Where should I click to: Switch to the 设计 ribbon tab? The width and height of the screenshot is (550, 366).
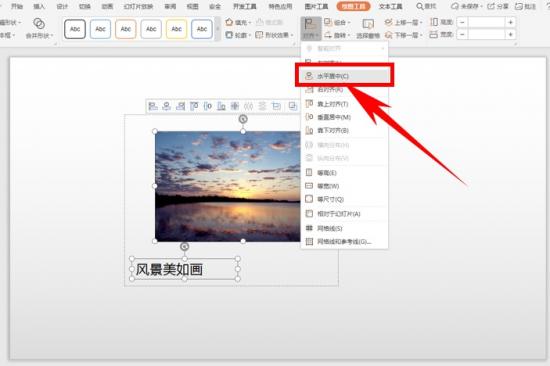[62, 6]
